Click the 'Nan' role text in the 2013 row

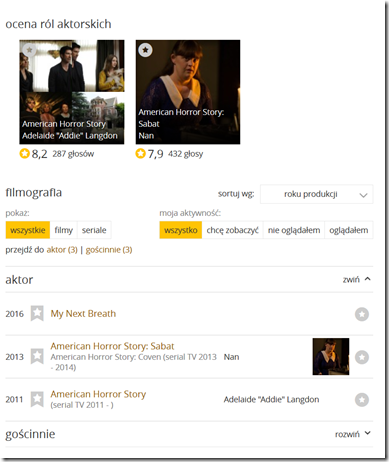[231, 357]
